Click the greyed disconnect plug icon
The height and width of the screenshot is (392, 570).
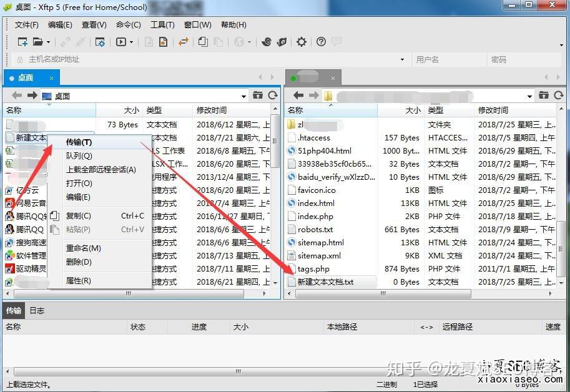[x=81, y=42]
